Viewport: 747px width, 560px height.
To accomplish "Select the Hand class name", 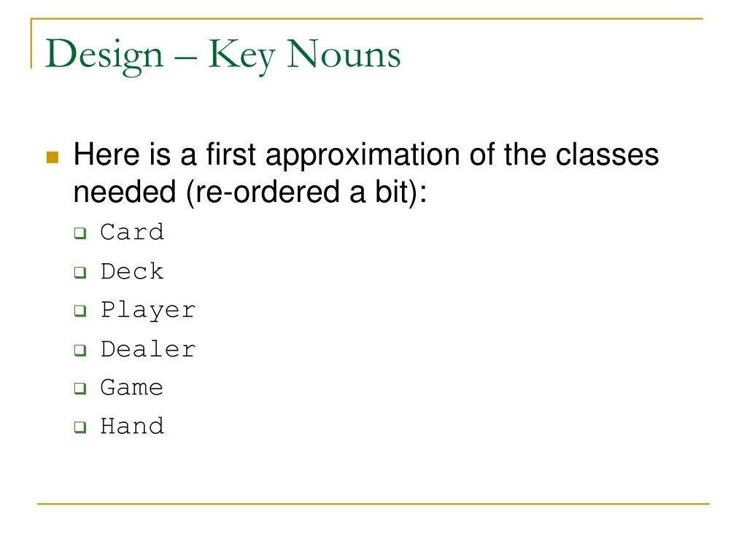I will coord(132,426).
